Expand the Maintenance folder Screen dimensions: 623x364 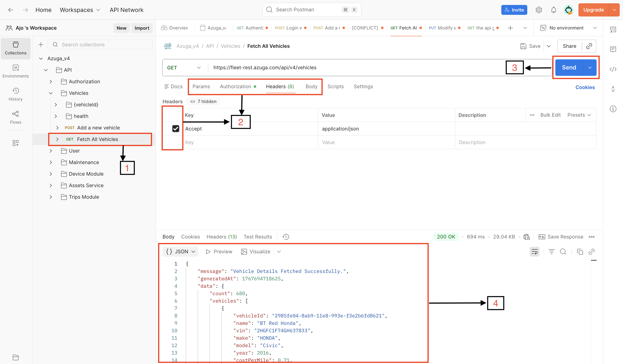[51, 162]
